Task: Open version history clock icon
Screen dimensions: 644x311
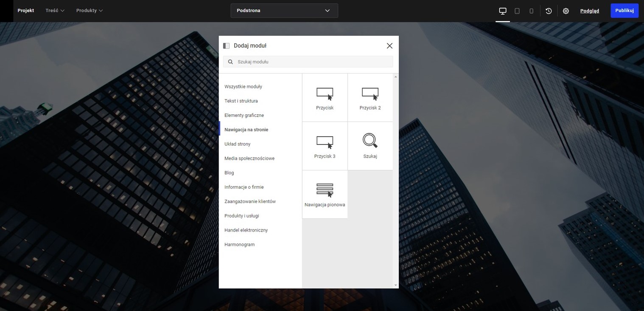Action: [549, 11]
